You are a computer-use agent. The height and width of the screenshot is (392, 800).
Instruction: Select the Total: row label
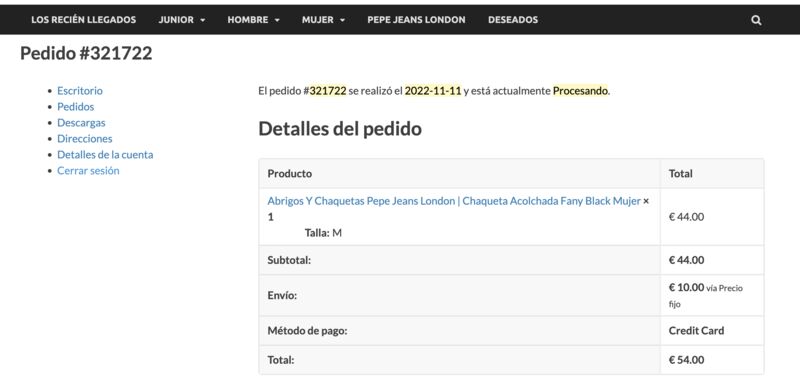(281, 360)
